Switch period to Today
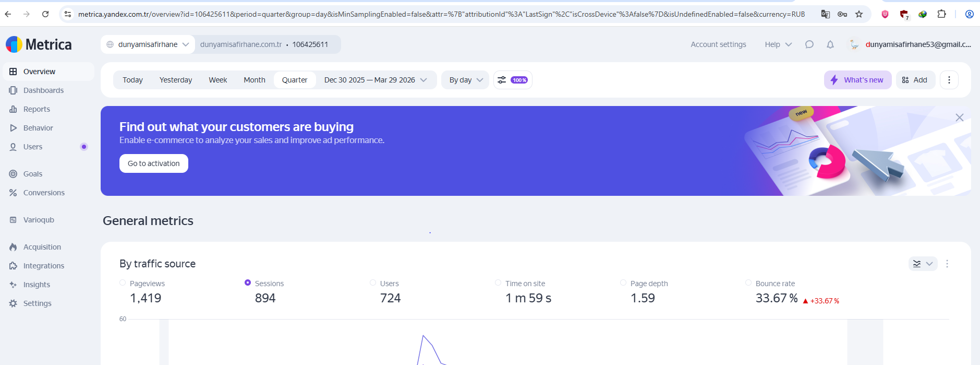 coord(132,80)
